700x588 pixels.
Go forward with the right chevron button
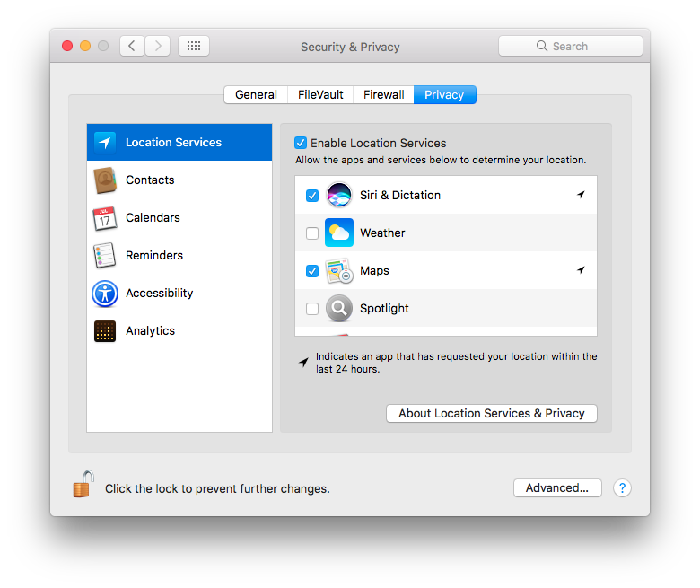click(158, 46)
